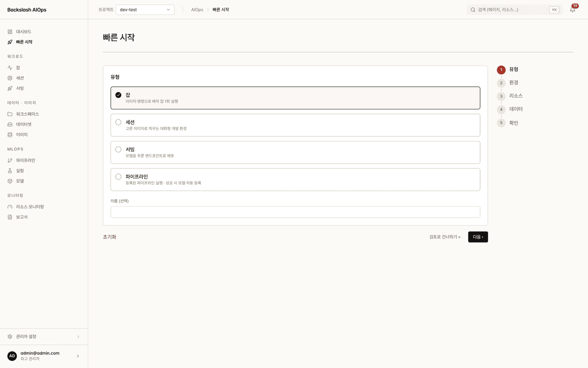
Task: Go to step 2 환경 in stepper
Action: (x=508, y=83)
